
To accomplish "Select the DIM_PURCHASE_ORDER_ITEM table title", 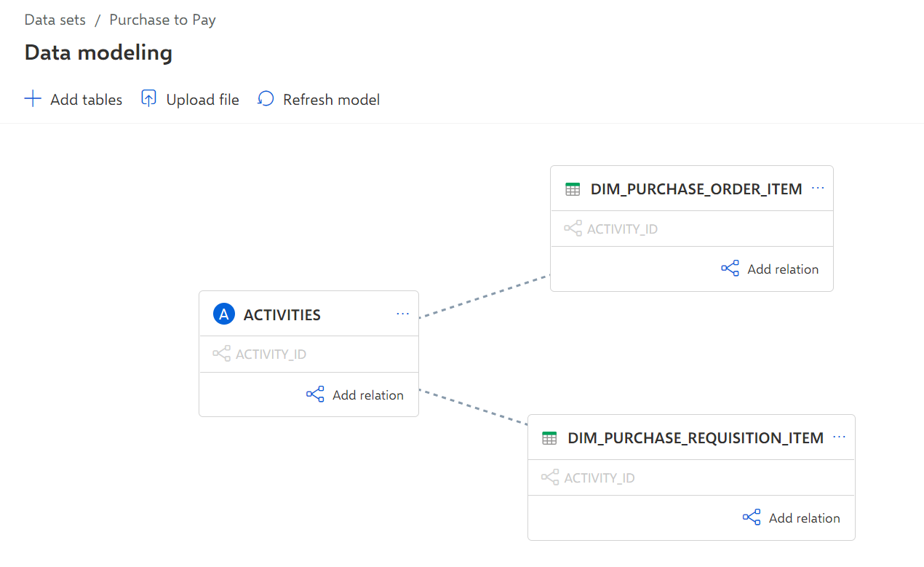I will pos(696,189).
